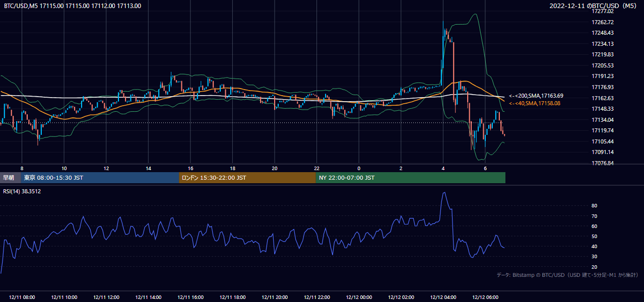Click date label 12/11 10:00
Viewport: 644px width, 302px height.
point(64,297)
